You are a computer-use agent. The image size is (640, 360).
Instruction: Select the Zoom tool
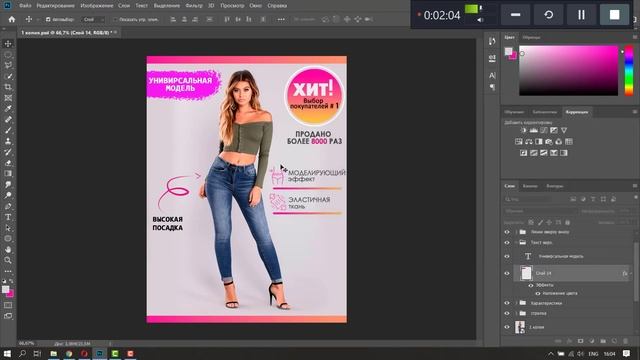(8, 260)
